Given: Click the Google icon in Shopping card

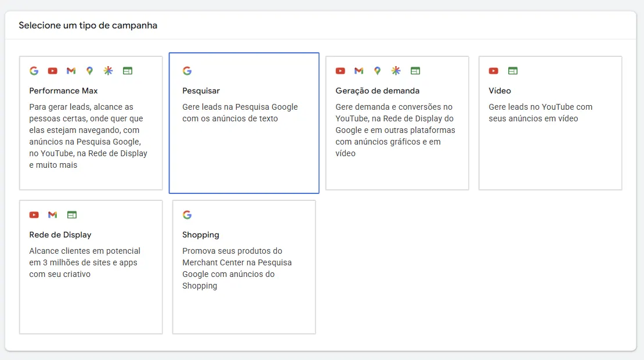Looking at the screenshot, I should [187, 214].
